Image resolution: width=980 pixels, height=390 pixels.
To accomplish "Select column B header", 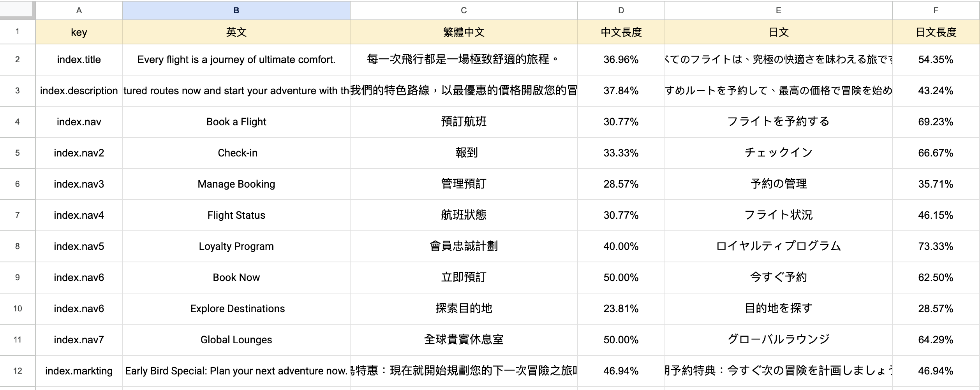I will 236,11.
